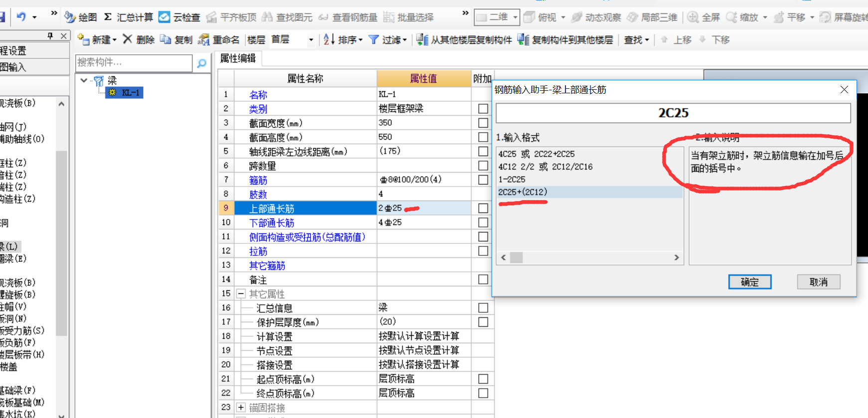Open the 图输入 panel section
868x418 pixels.
click(34, 67)
